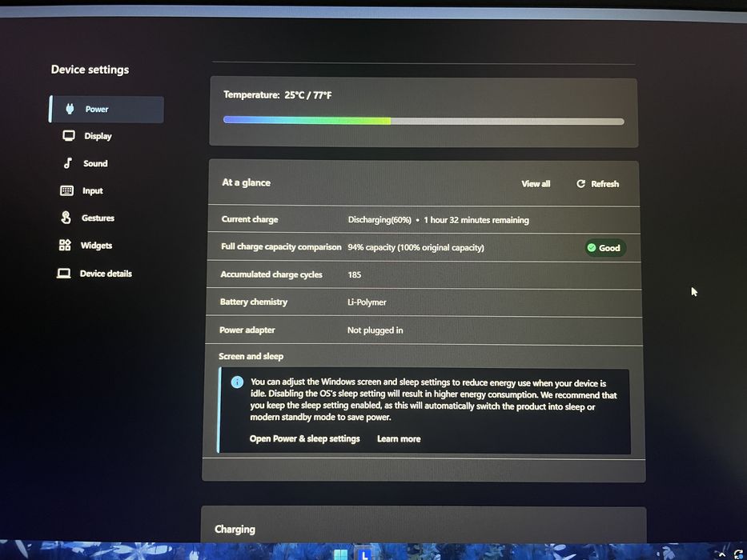Click the info icon in Screen and sleep
747x560 pixels.
[x=237, y=382]
